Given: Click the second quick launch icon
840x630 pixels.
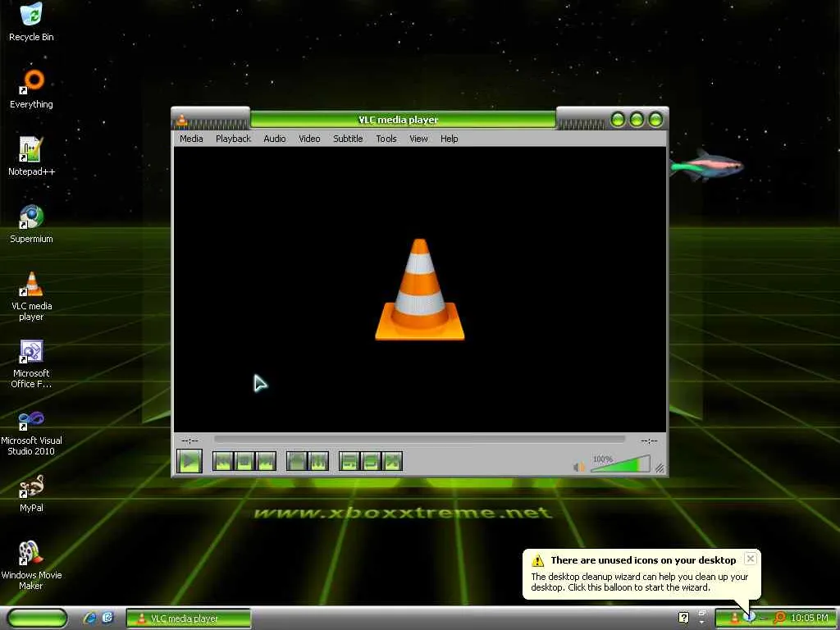Looking at the screenshot, I should coord(107,618).
